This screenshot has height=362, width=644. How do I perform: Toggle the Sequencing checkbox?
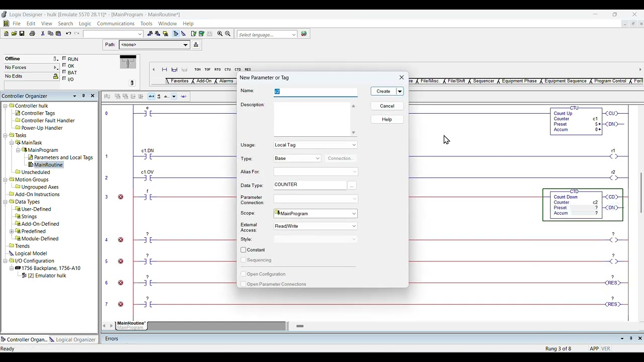(x=244, y=260)
